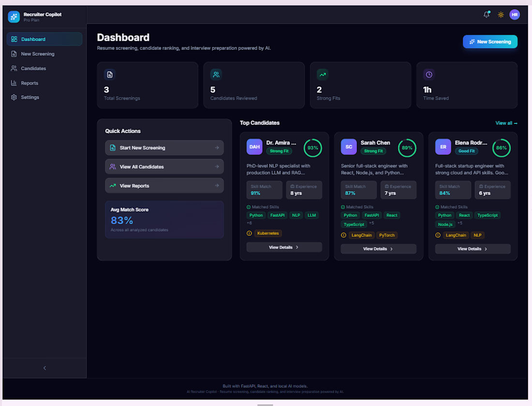This screenshot has width=532, height=406.
Task: Click the 89% score ring
Action: click(407, 148)
